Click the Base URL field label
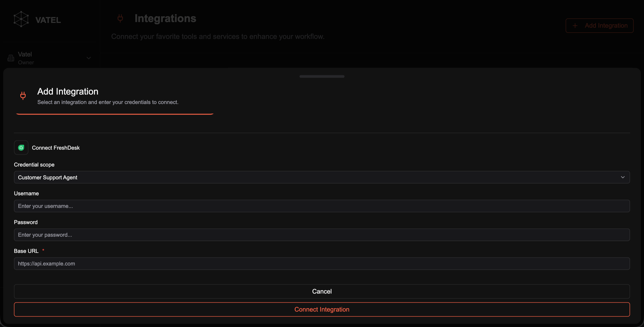 click(26, 251)
